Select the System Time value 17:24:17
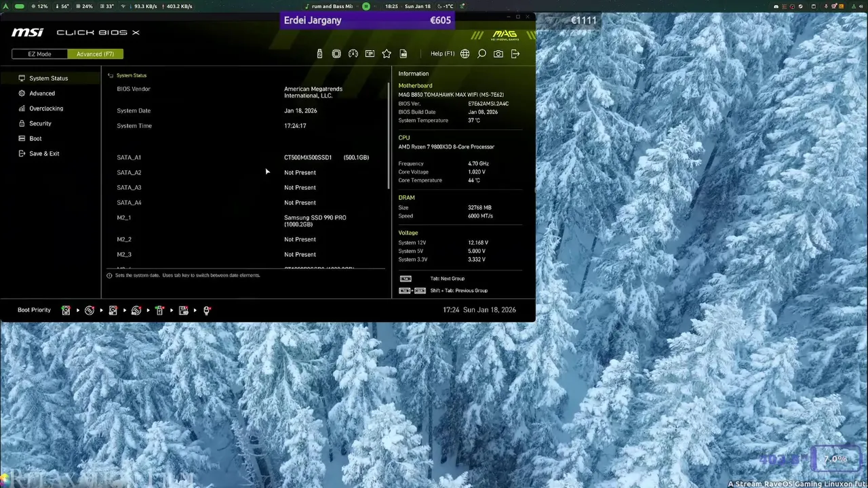 [x=295, y=126]
